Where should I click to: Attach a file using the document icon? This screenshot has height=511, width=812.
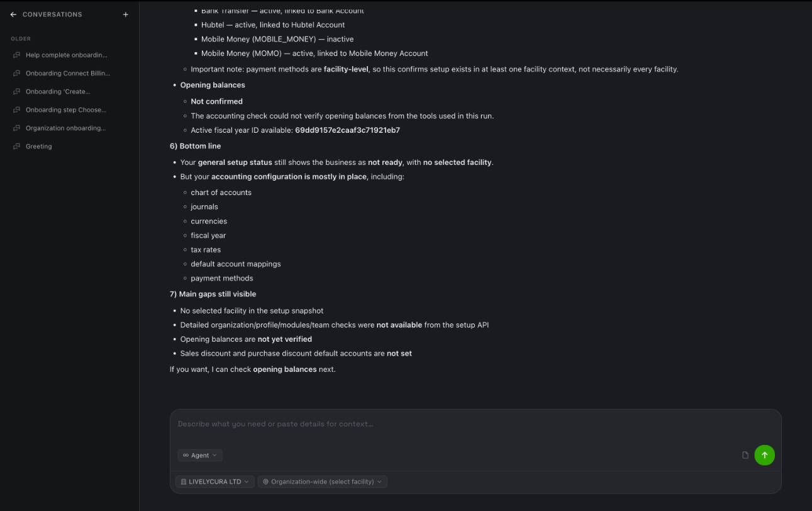(745, 455)
